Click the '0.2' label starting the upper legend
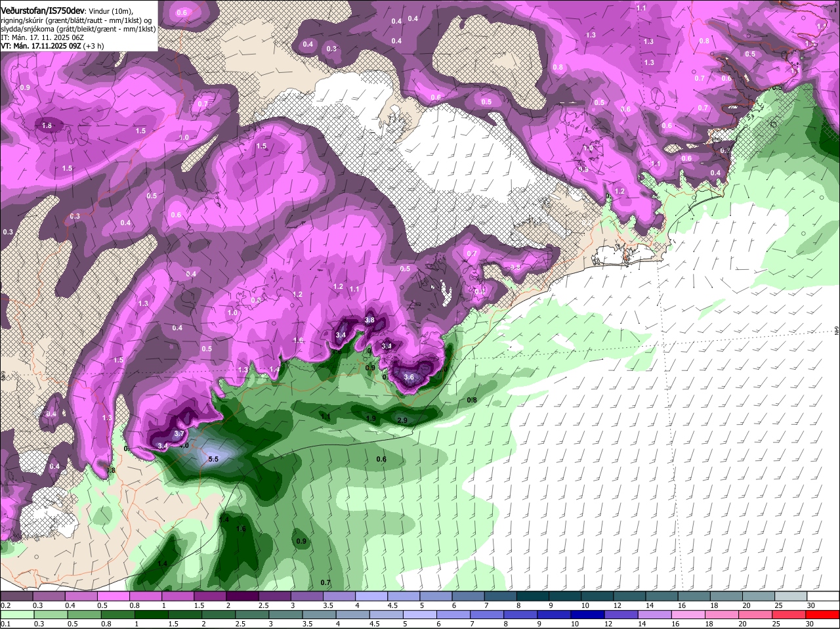This screenshot has height=629, width=840. click(5, 605)
